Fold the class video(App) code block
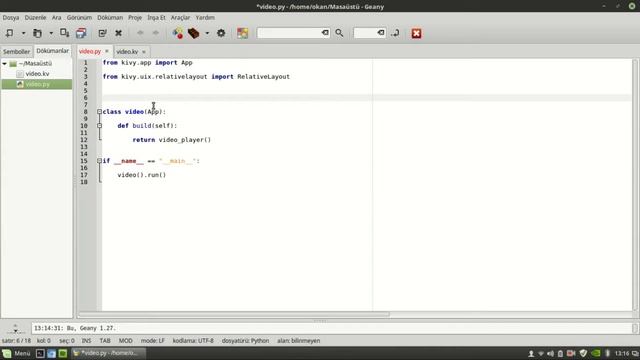Viewport: 640px width, 360px height. coord(99,111)
